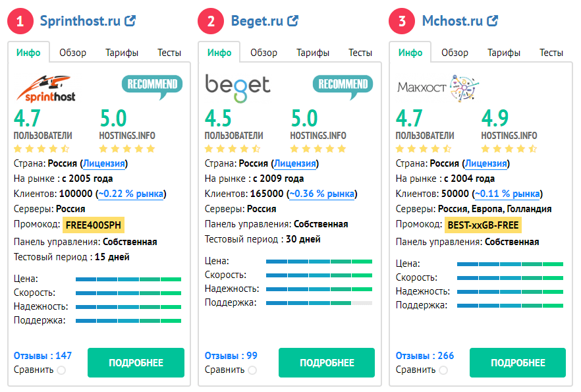The height and width of the screenshot is (392, 581).
Task: Open the Тарифы tab on Sprinthost card
Action: click(122, 53)
